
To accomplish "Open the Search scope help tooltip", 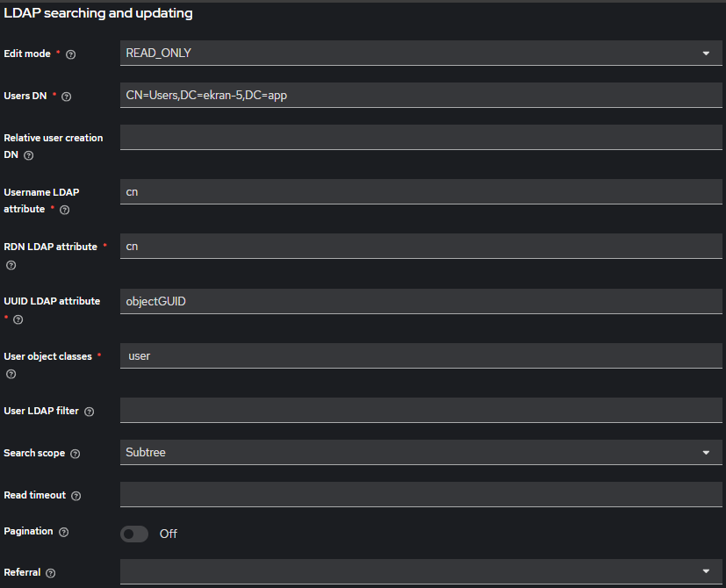I will 75,454.
